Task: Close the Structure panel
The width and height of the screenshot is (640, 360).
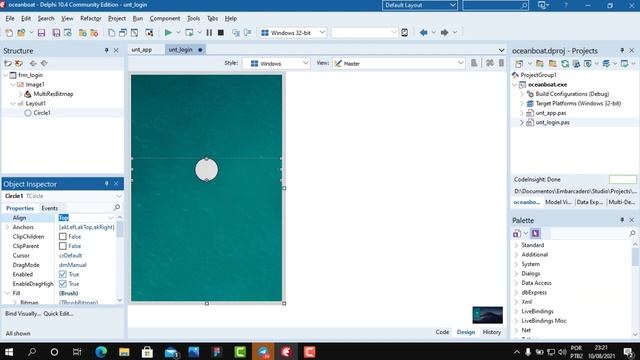Action: [x=116, y=51]
